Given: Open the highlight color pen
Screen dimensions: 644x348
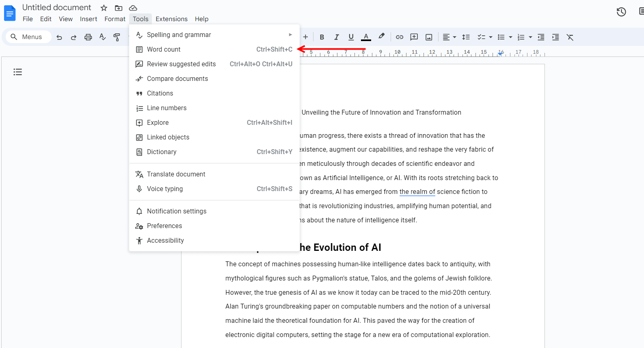Looking at the screenshot, I should 381,37.
